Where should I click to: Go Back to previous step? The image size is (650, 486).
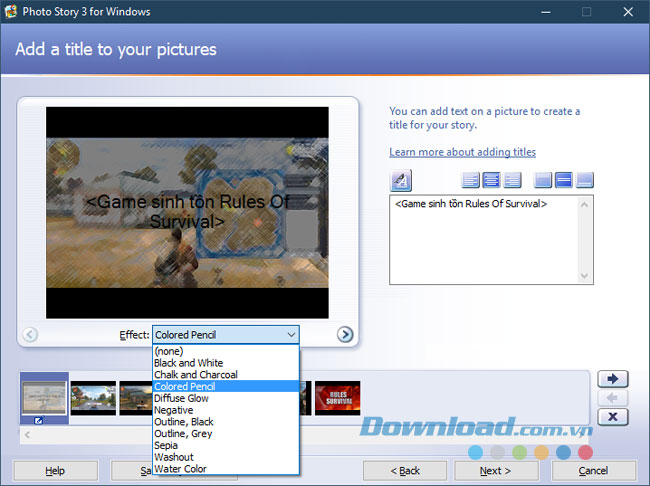[x=405, y=471]
